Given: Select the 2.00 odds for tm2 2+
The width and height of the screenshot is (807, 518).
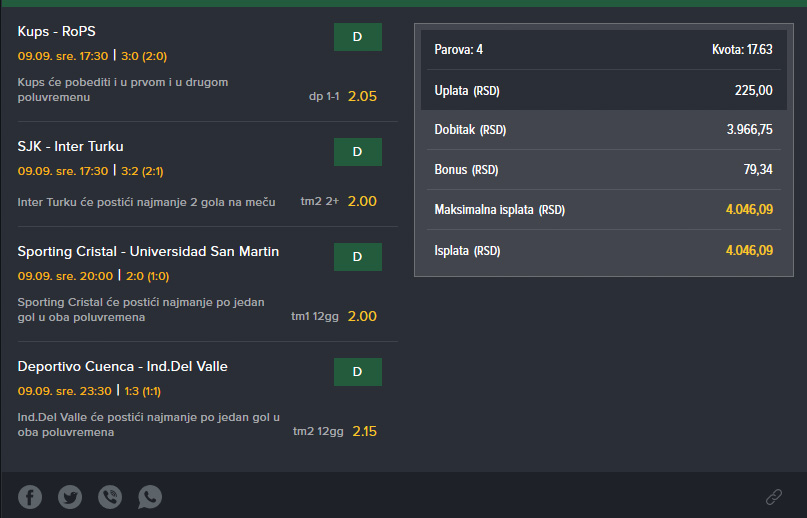Looking at the screenshot, I should pyautogui.click(x=362, y=201).
